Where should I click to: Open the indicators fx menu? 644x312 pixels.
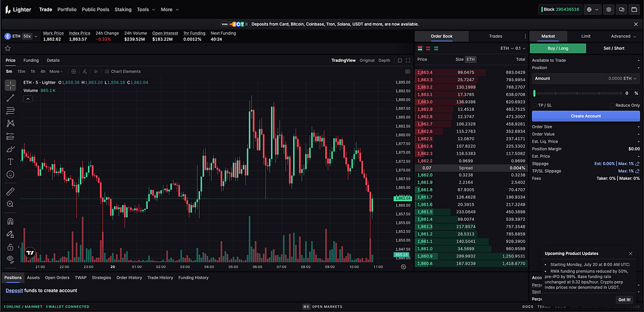85,72
